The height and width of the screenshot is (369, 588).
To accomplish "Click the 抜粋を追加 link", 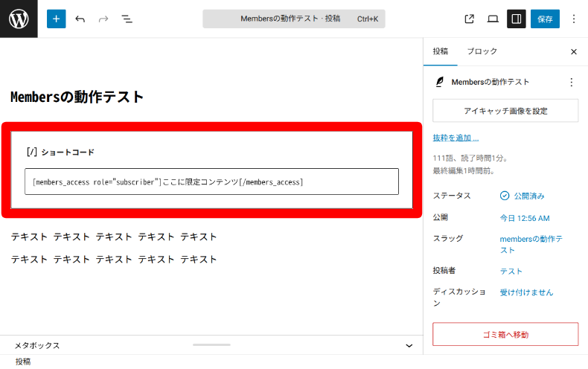I will coord(456,138).
